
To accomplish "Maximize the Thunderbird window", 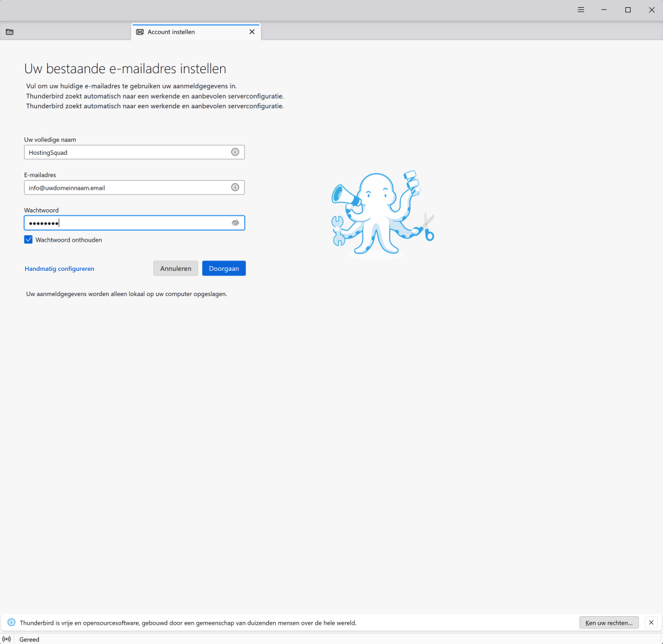I will [x=628, y=10].
